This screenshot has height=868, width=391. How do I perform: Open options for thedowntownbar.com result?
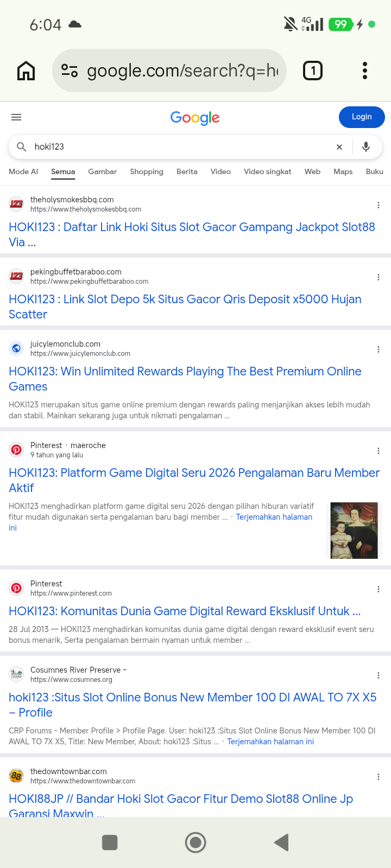point(379,777)
